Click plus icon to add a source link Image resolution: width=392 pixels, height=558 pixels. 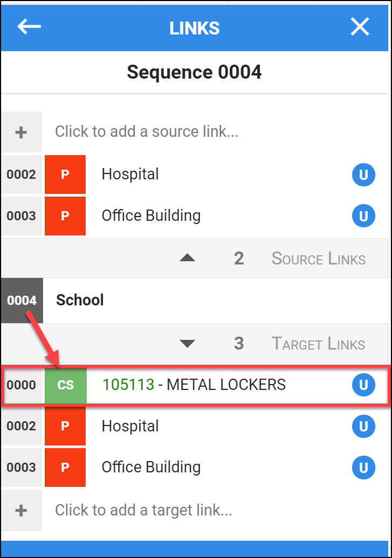pyautogui.click(x=22, y=132)
